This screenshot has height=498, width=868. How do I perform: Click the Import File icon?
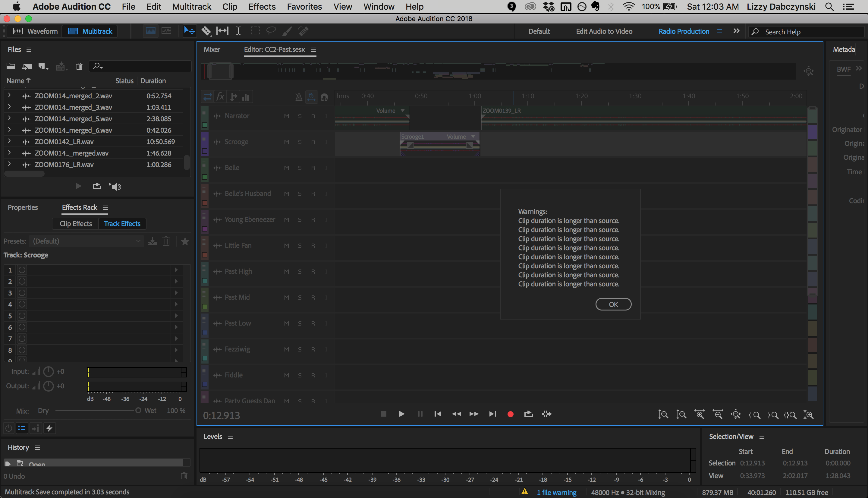tap(27, 66)
